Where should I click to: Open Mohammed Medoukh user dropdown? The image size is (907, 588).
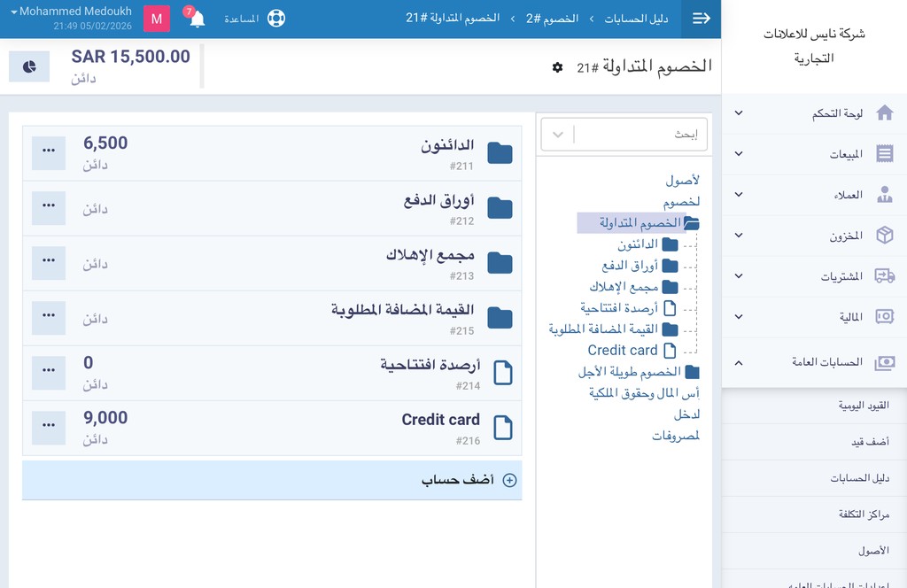click(x=71, y=12)
